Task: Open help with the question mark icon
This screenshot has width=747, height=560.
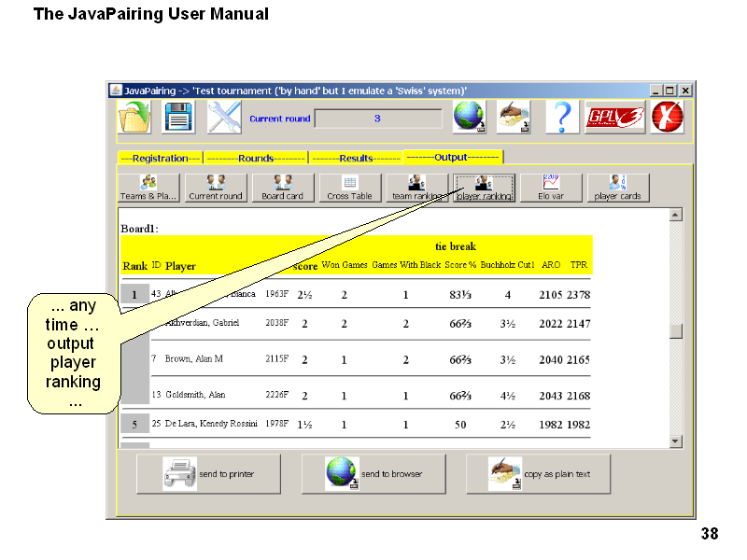Action: tap(561, 119)
